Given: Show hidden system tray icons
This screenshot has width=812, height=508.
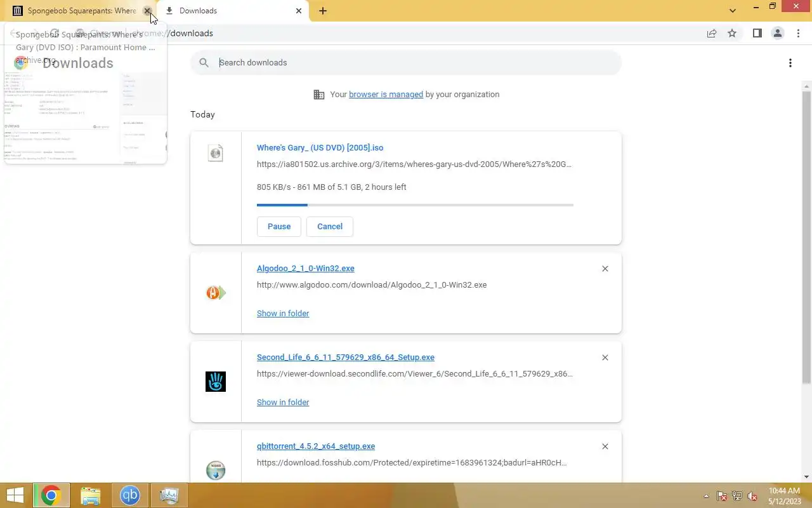Looking at the screenshot, I should pyautogui.click(x=706, y=496).
